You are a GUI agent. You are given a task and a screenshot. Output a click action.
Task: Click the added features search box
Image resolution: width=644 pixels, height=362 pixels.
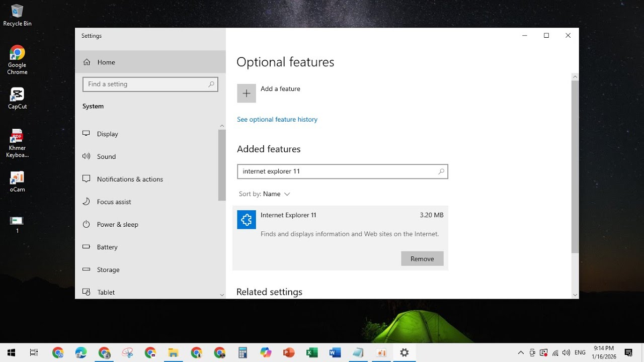coord(343,171)
